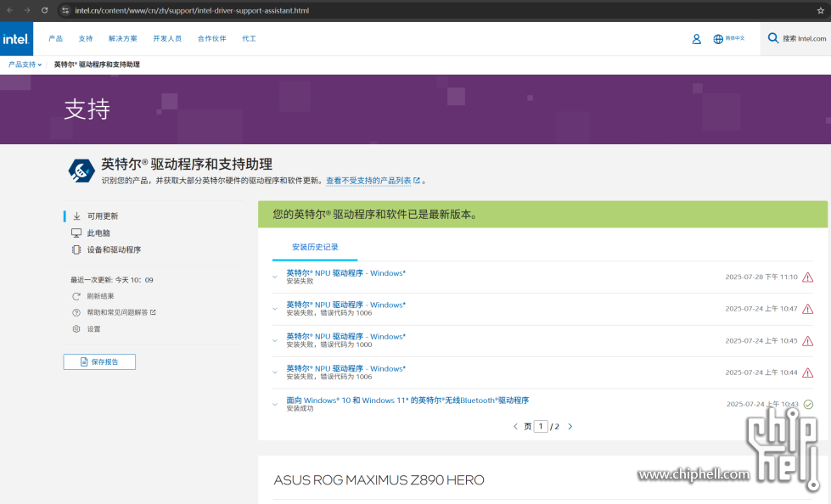Expand NPU driver entry dated 2025-07-28
The height and width of the screenshot is (504, 831).
275,277
